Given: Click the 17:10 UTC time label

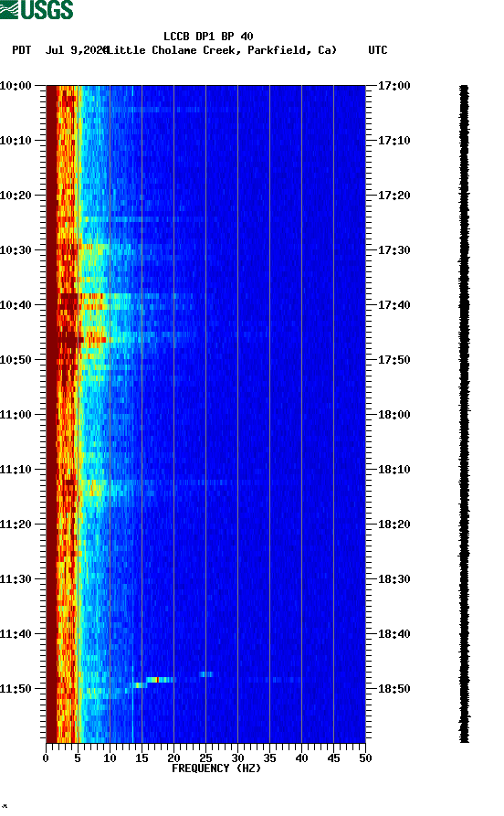Looking at the screenshot, I should 394,141.
